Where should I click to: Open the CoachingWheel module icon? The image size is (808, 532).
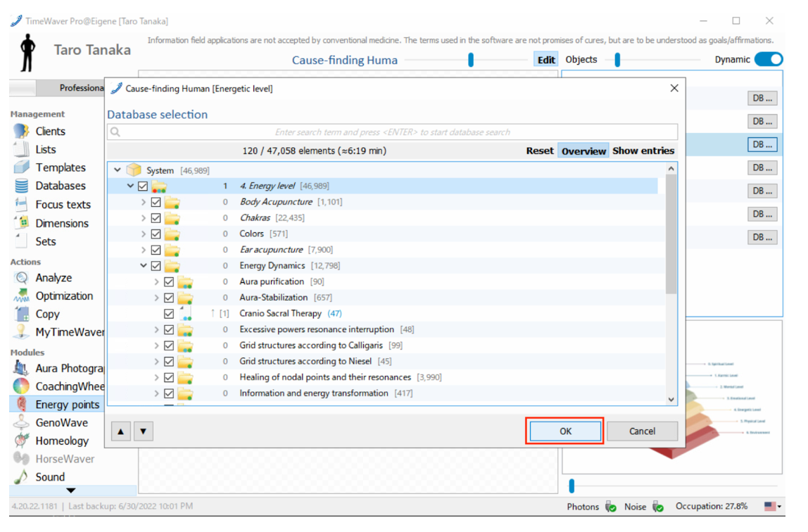coord(22,386)
